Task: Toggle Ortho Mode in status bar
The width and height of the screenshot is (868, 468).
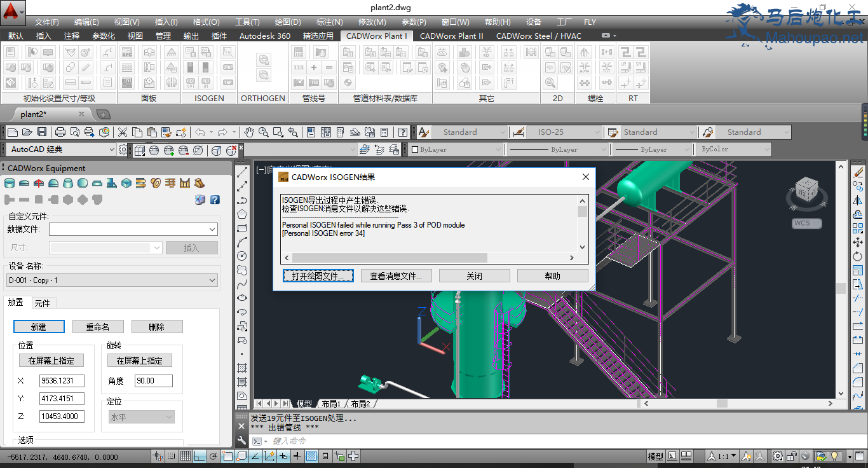Action: point(200,456)
